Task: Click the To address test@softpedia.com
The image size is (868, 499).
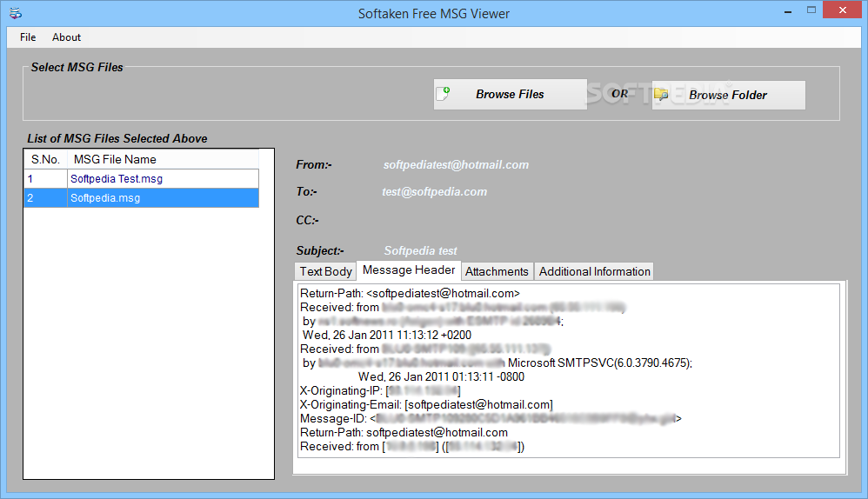Action: pos(435,192)
